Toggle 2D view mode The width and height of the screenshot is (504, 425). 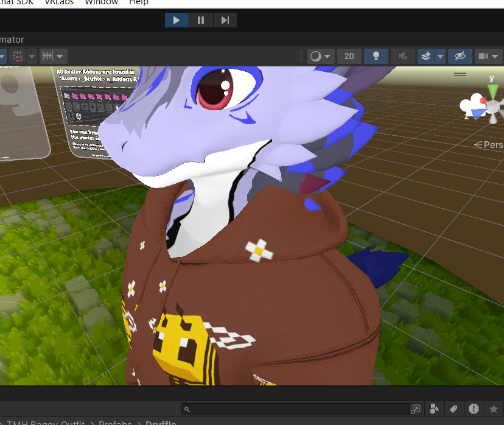tap(349, 56)
